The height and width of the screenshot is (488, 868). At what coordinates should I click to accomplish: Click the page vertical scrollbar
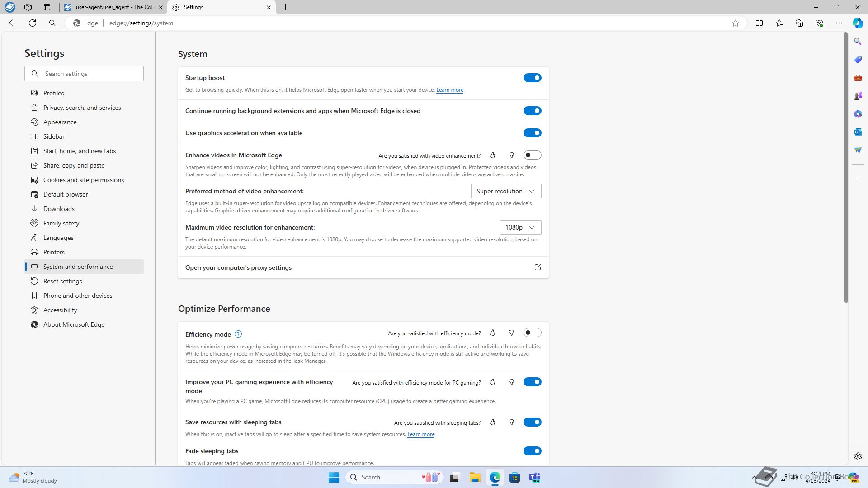846,167
